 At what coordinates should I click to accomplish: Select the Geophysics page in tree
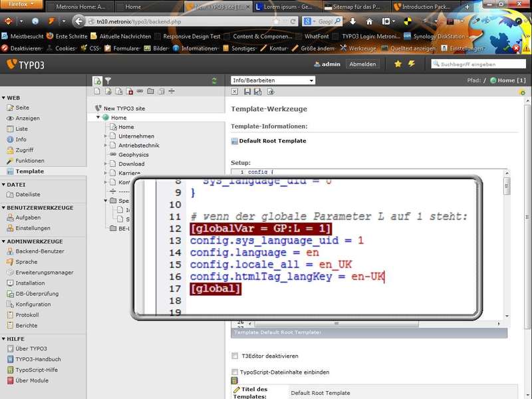point(134,154)
